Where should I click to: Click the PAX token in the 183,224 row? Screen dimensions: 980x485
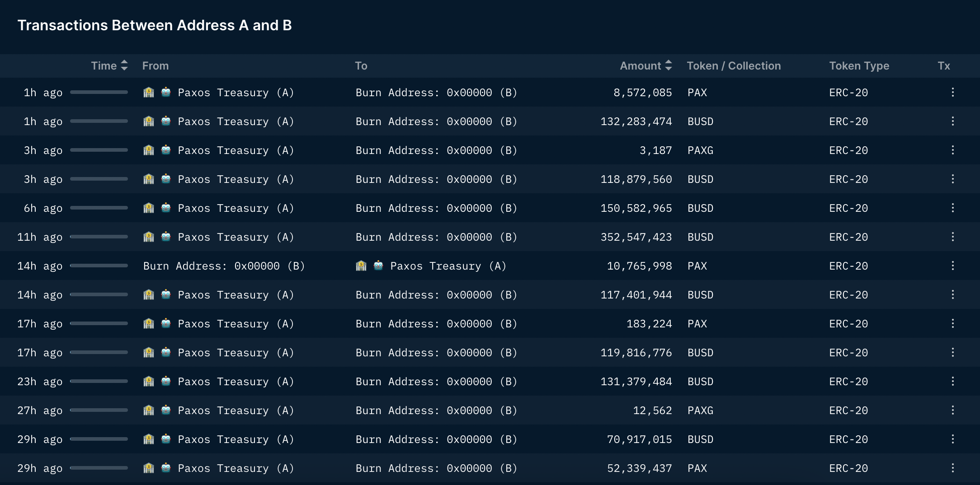tap(697, 324)
